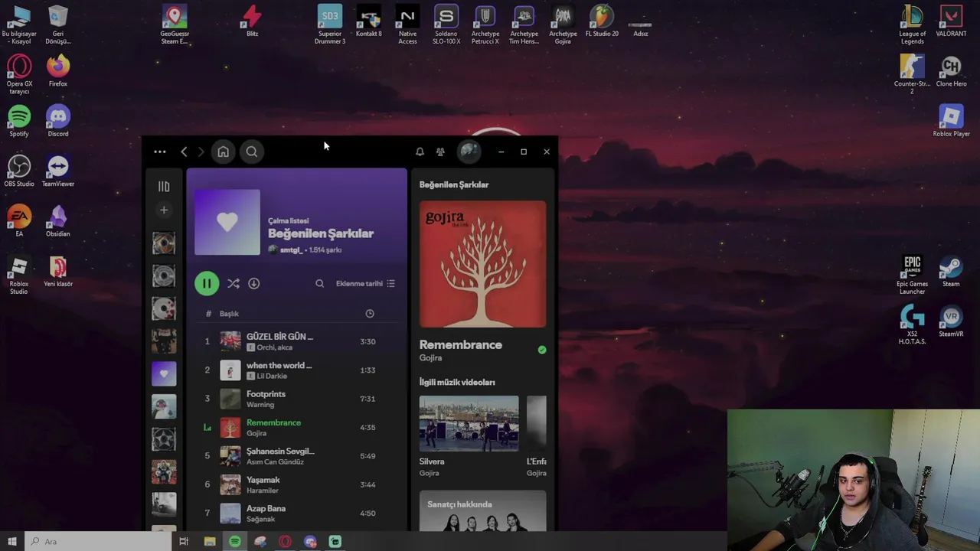Image resolution: width=980 pixels, height=551 pixels.
Task: Click Gojira album cover in Now Playing
Action: (x=483, y=264)
